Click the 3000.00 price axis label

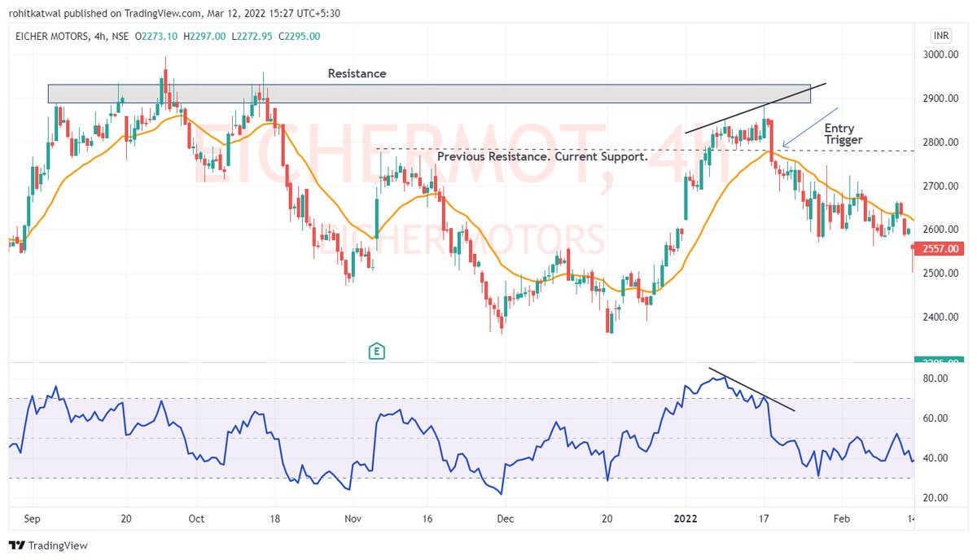point(942,55)
